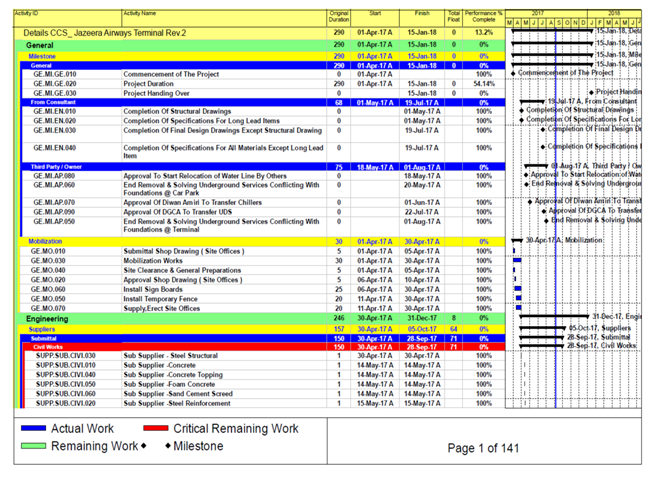The height and width of the screenshot is (486, 653).
Task: Select the Original Duration column header
Action: [x=339, y=17]
